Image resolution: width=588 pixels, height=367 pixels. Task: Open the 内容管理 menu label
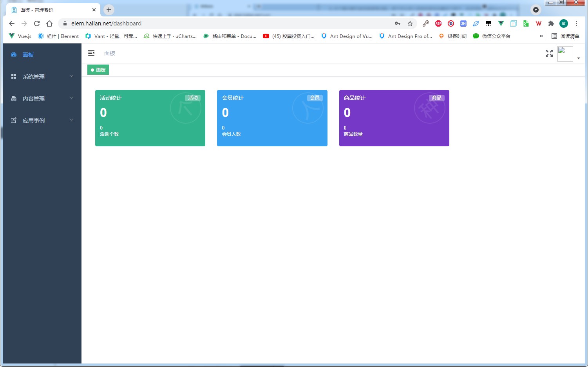[34, 99]
